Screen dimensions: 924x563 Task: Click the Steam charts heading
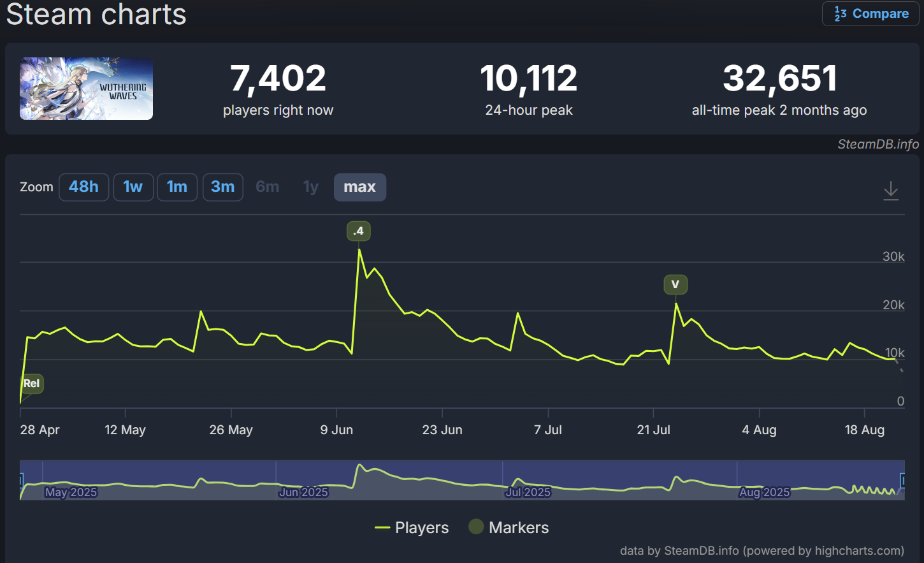pos(96,14)
